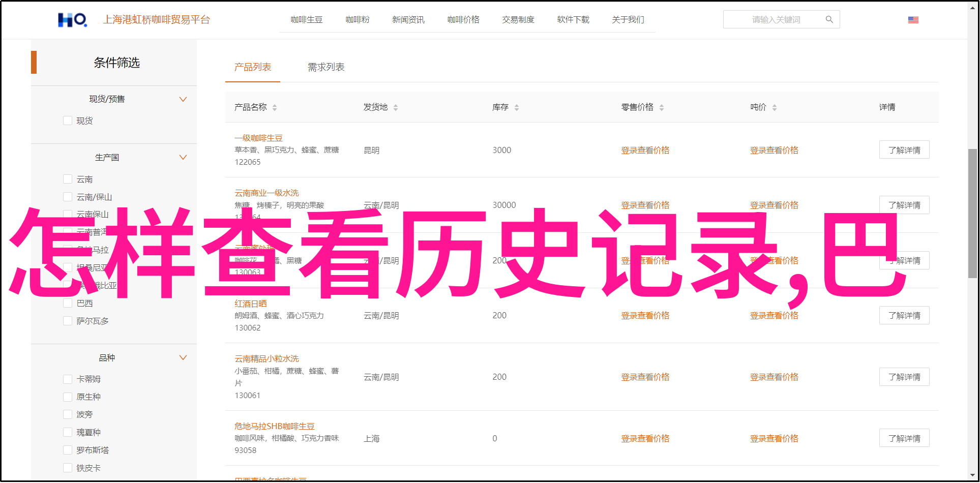Select the 原生种 variety checkbox
This screenshot has height=483, width=980.
(67, 397)
